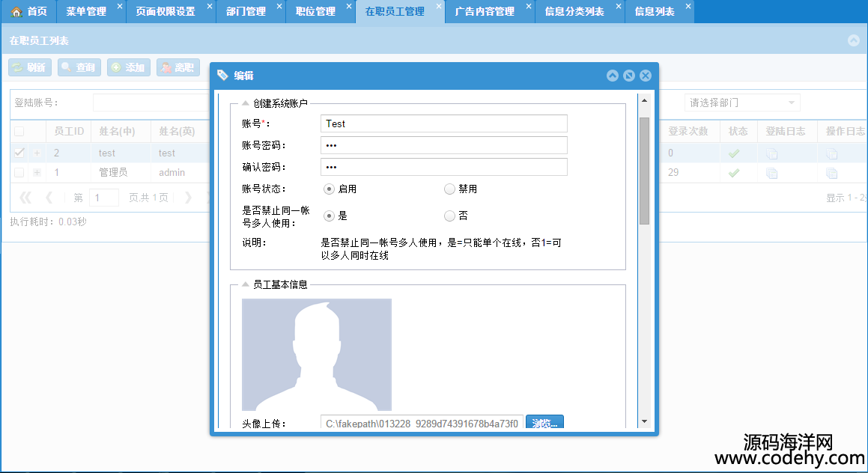The width and height of the screenshot is (868, 473).
Task: Toggle the select-all checkbox in table header
Action: coord(19,132)
